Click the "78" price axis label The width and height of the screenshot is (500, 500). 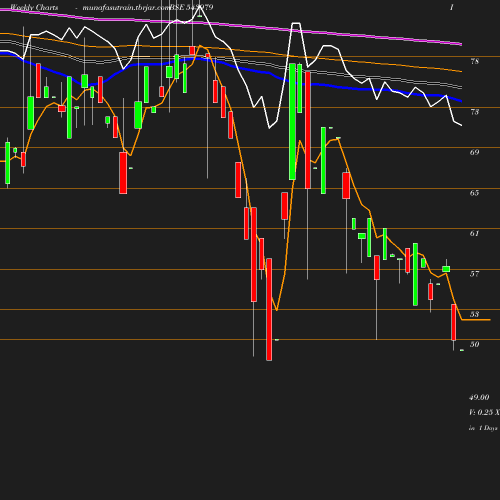tap(475, 61)
